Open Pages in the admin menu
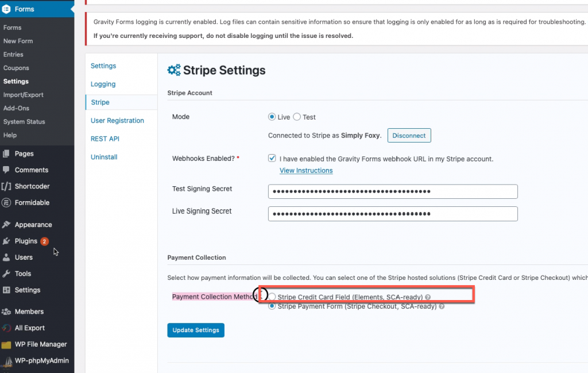The width and height of the screenshot is (588, 373). [x=24, y=153]
